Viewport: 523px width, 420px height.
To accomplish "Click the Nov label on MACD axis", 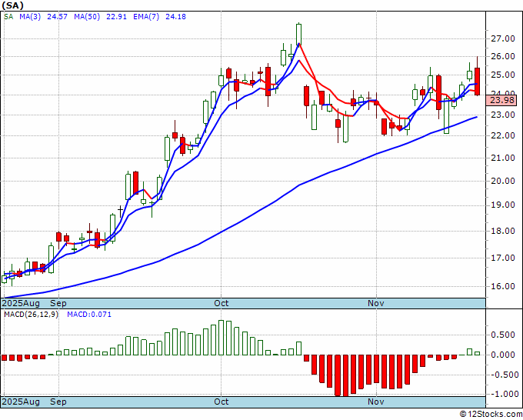I will 376,402.
